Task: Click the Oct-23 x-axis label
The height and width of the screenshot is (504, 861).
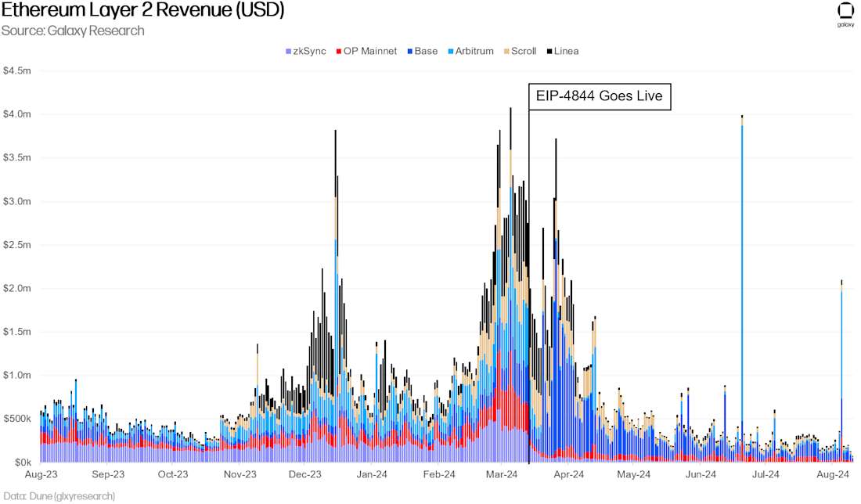Action: point(173,474)
